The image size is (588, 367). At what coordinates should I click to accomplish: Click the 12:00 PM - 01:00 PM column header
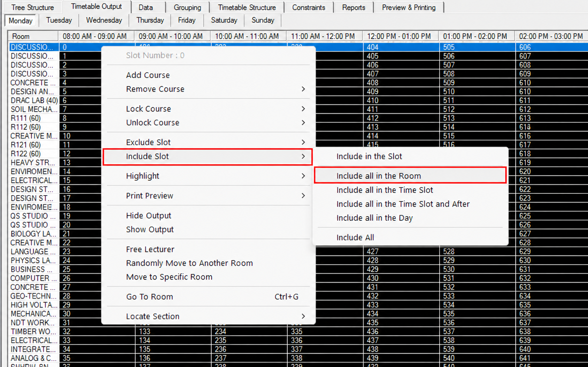click(400, 36)
